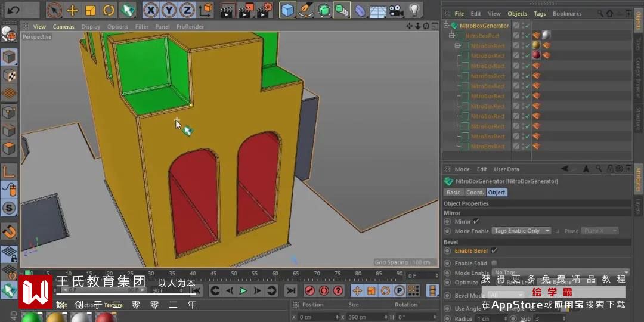Viewport: 644px width, 322px height.
Task: Switch to the Object attributes tab
Action: pos(497,192)
